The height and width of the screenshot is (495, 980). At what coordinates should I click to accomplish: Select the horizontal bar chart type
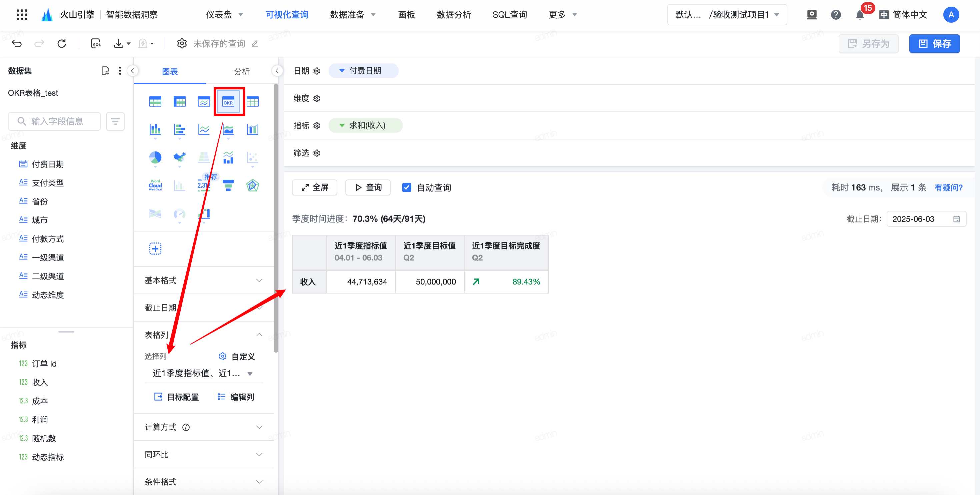[x=180, y=130]
